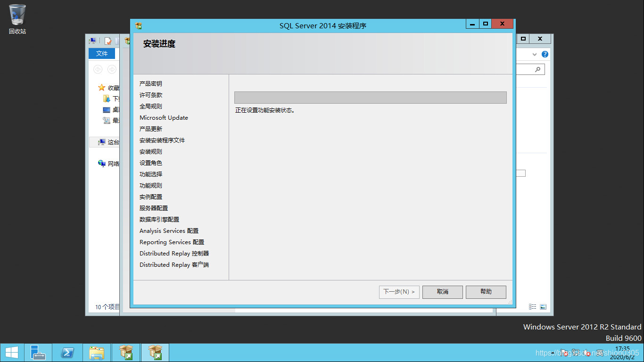Click Explorer window system icon in title bar
Image resolution: width=644 pixels, height=362 pixels.
pyautogui.click(x=93, y=41)
